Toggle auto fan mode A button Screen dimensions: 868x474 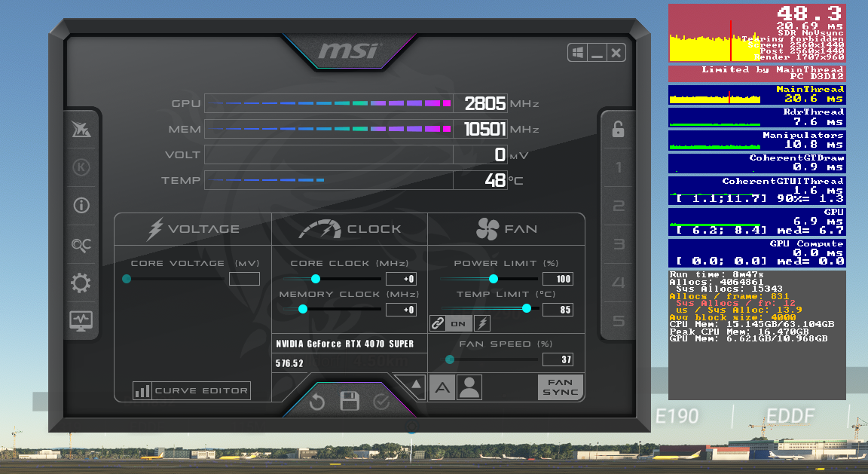pos(442,387)
